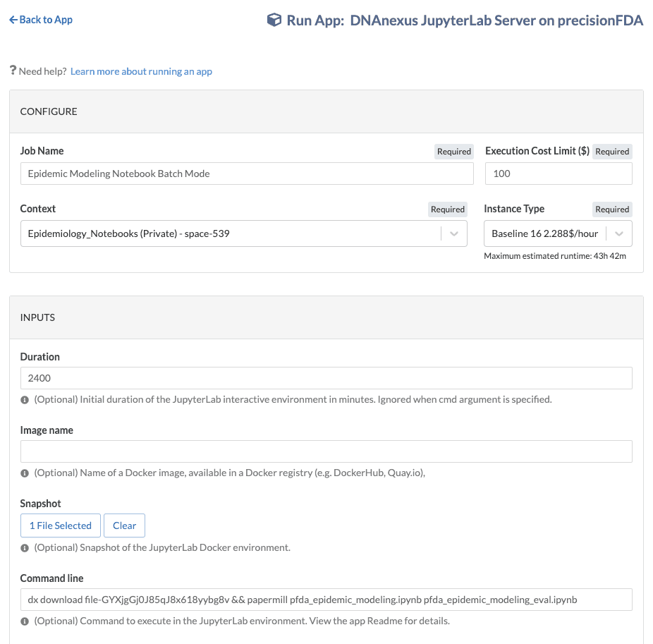This screenshot has height=644, width=653.
Task: Edit the Execution Cost Limit field
Action: click(x=559, y=174)
